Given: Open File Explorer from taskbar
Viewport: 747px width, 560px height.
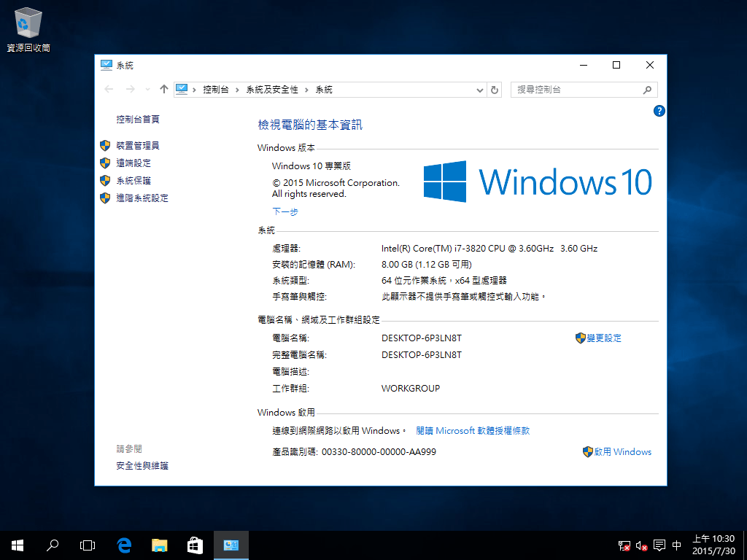Looking at the screenshot, I should (x=160, y=545).
